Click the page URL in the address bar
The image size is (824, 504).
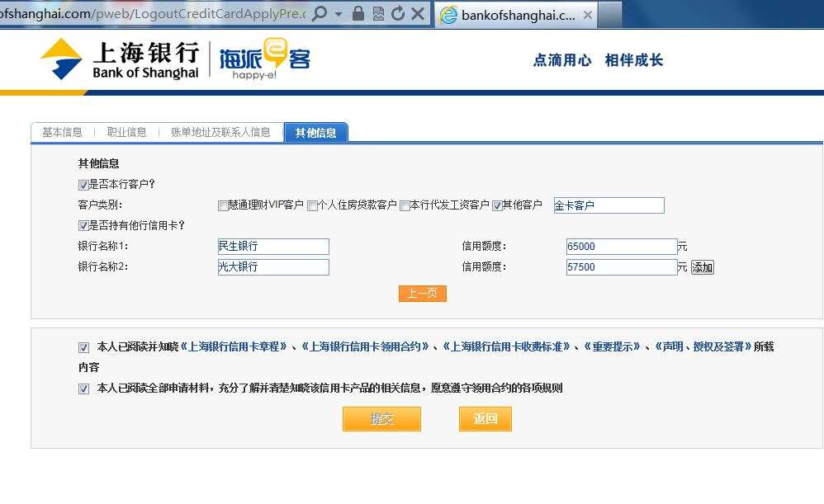(x=153, y=14)
